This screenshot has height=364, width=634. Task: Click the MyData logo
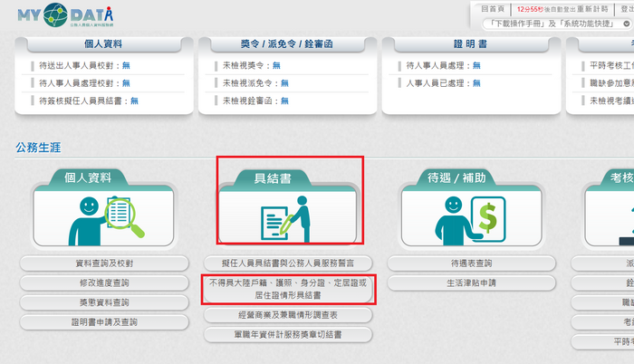click(x=65, y=15)
